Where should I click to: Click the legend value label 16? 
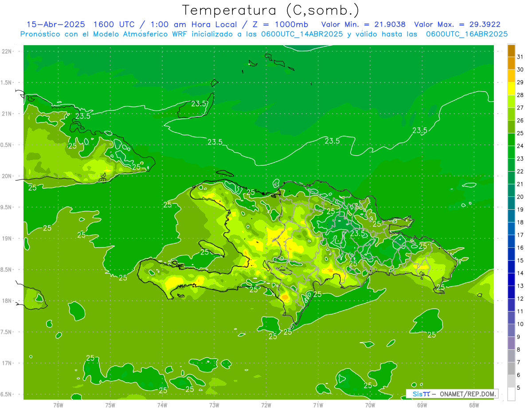[x=520, y=248]
